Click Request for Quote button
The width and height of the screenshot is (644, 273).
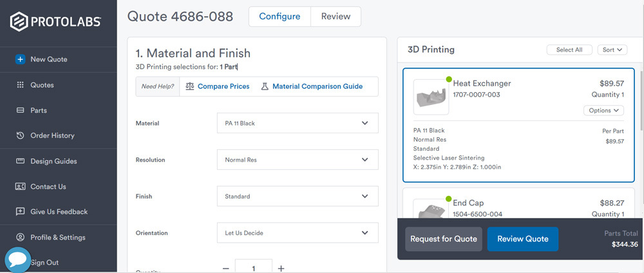pyautogui.click(x=443, y=239)
